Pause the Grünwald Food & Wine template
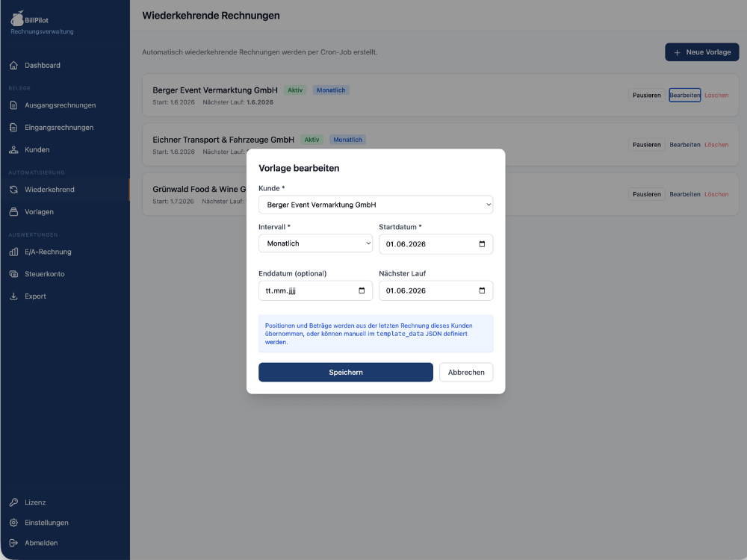This screenshot has height=560, width=747. [x=646, y=194]
